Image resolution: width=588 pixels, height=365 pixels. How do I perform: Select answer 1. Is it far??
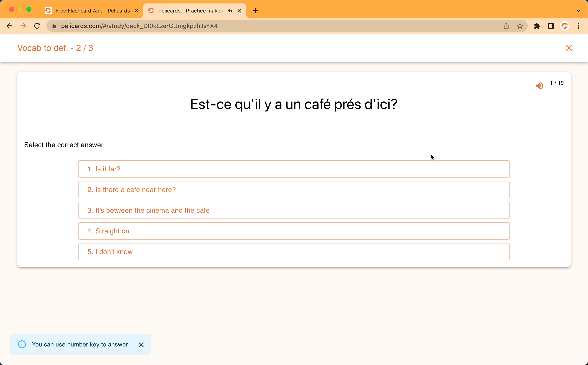coord(294,169)
